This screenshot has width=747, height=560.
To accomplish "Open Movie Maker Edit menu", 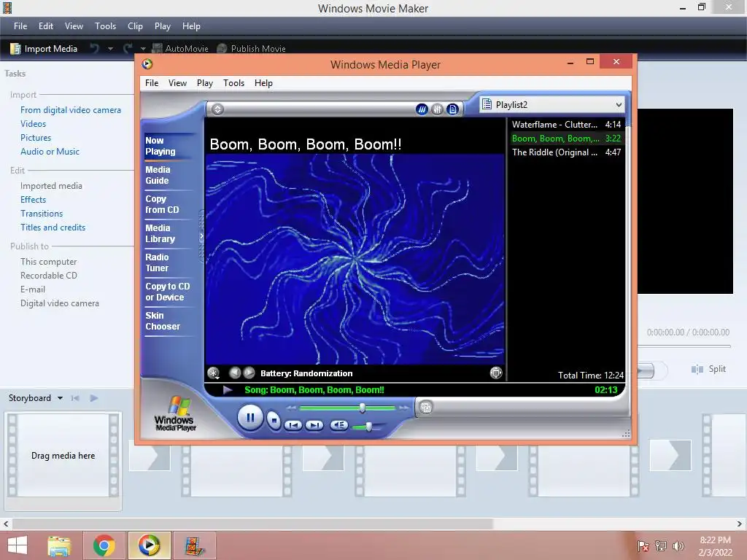I will (46, 26).
